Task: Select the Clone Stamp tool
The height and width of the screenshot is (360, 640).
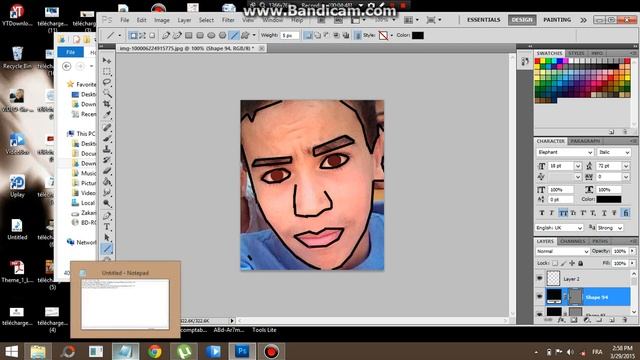Action: pos(107,149)
